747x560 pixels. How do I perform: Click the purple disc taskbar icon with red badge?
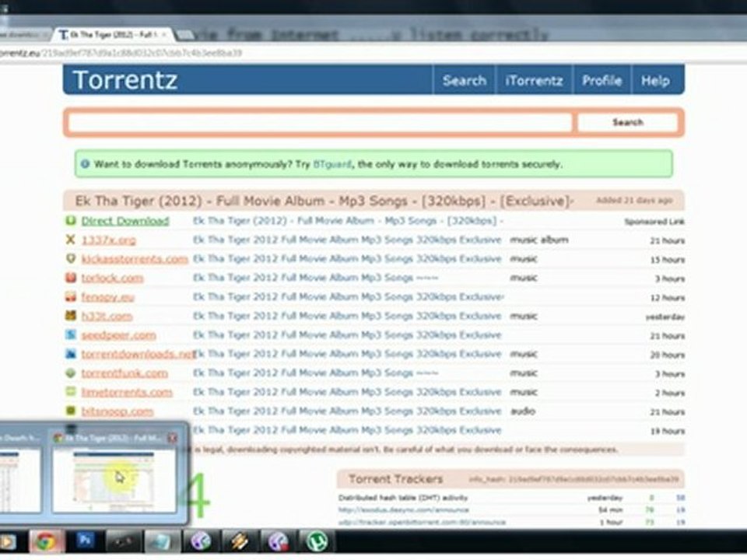(x=278, y=542)
